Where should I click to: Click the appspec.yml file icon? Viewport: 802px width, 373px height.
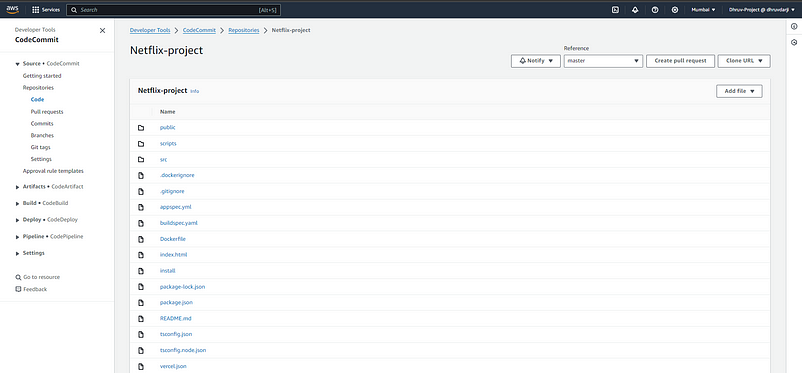pyautogui.click(x=141, y=207)
